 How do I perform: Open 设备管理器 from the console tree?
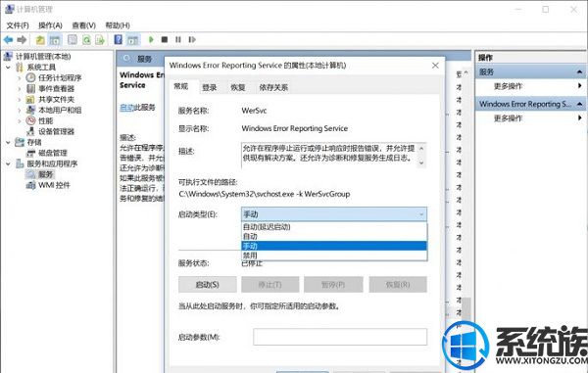pos(56,131)
